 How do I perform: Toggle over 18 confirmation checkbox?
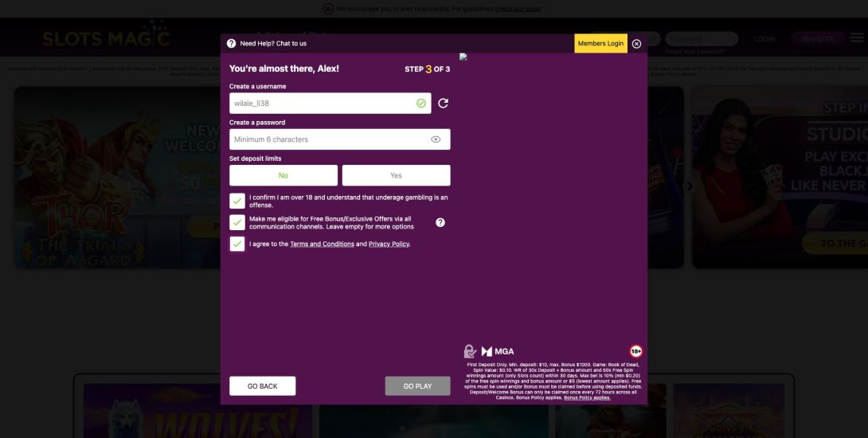(x=237, y=201)
